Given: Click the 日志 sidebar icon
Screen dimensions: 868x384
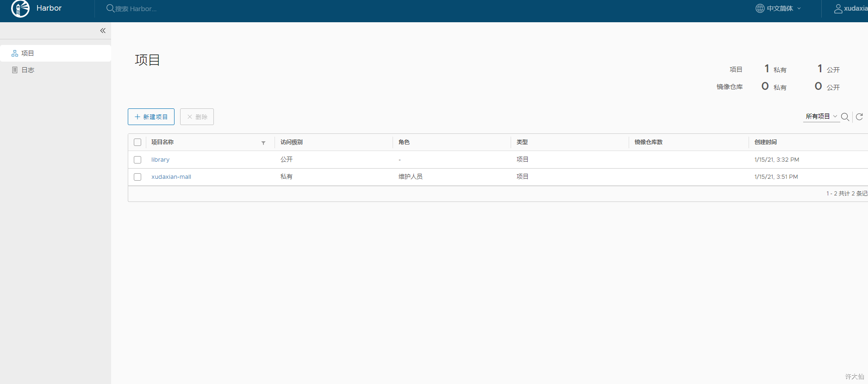Looking at the screenshot, I should (15, 70).
